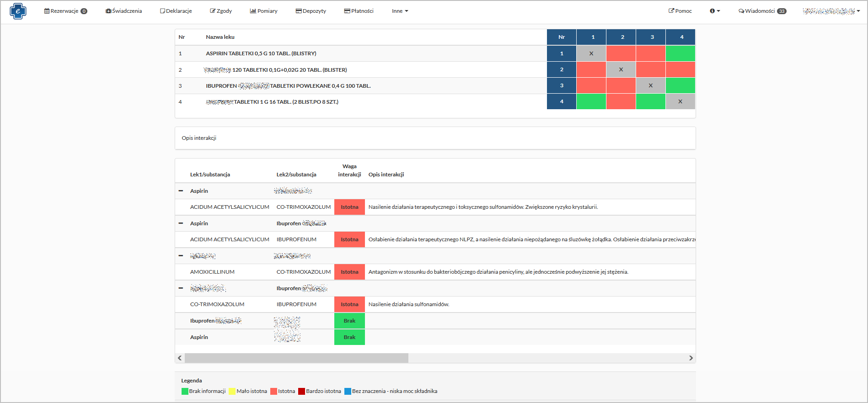Click the right scroll arrow of table
This screenshot has width=868, height=403.
click(691, 358)
